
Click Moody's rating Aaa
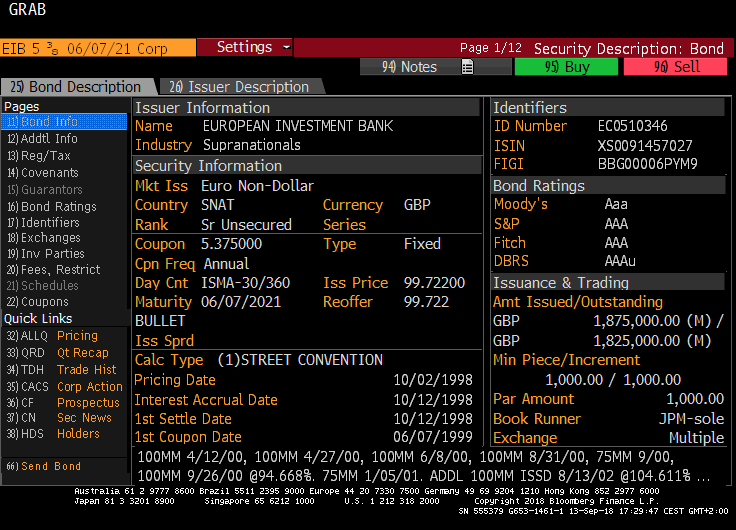click(616, 204)
